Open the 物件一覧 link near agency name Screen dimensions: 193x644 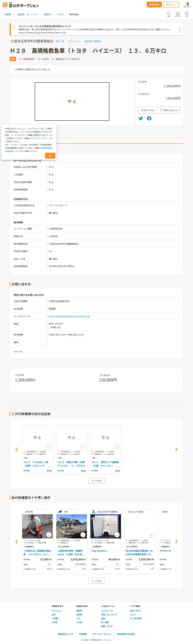coord(60,41)
